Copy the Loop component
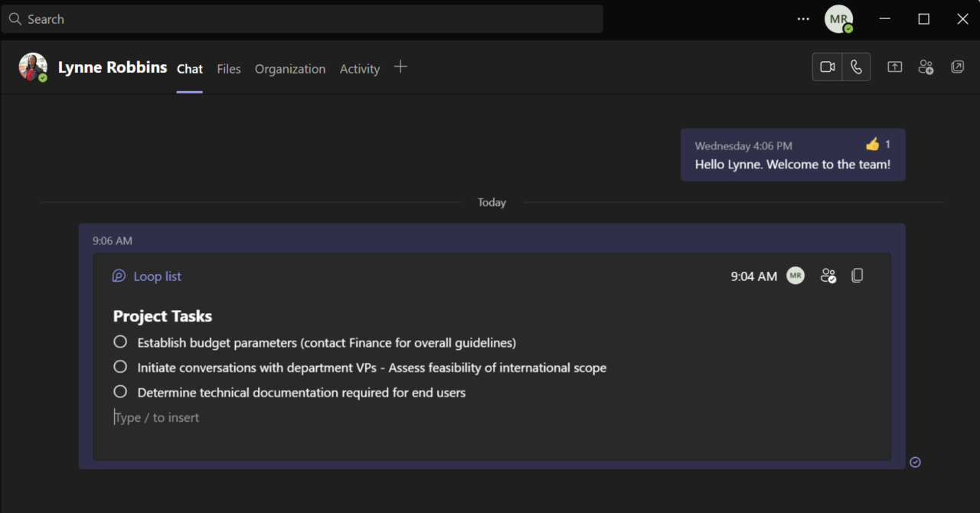This screenshot has height=513, width=980. coord(857,275)
